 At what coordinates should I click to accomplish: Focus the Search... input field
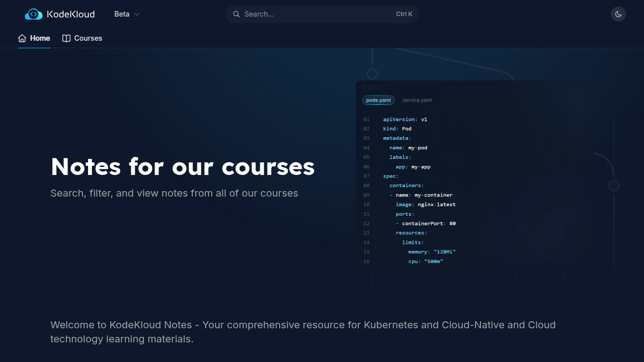tap(322, 14)
